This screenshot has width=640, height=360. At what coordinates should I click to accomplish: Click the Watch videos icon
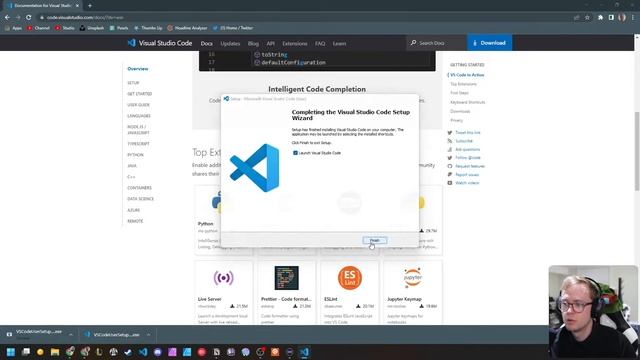coord(450,183)
